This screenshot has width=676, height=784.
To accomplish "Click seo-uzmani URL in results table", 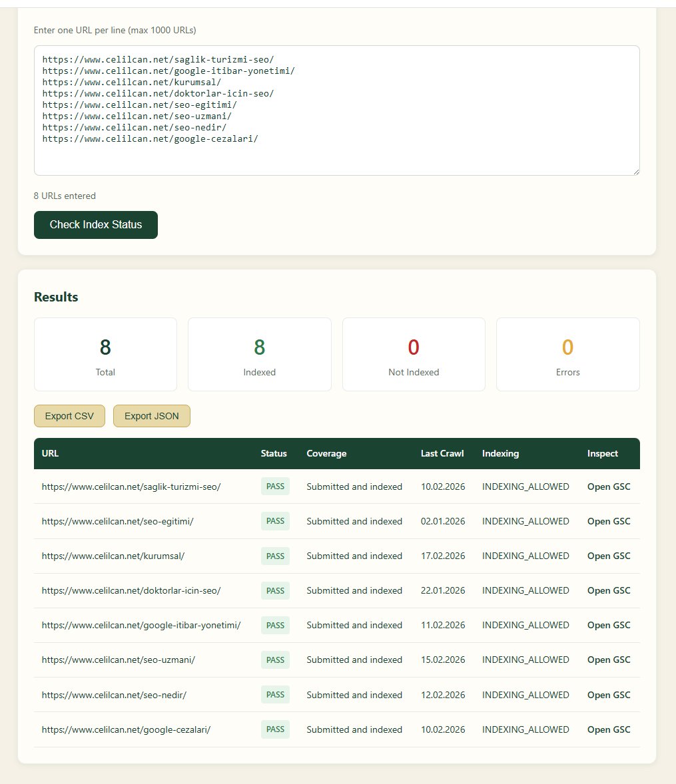I will coord(119,660).
